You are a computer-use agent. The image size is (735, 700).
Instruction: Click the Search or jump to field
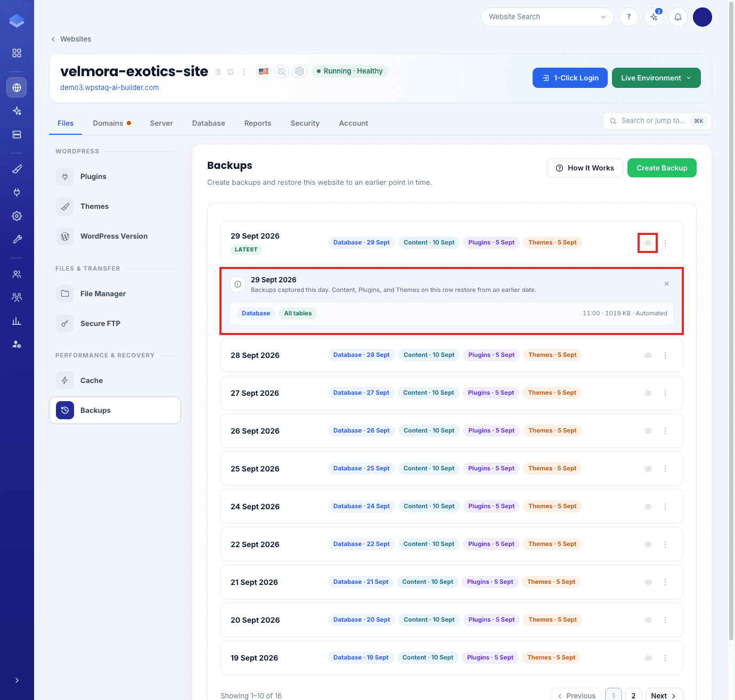tap(657, 121)
